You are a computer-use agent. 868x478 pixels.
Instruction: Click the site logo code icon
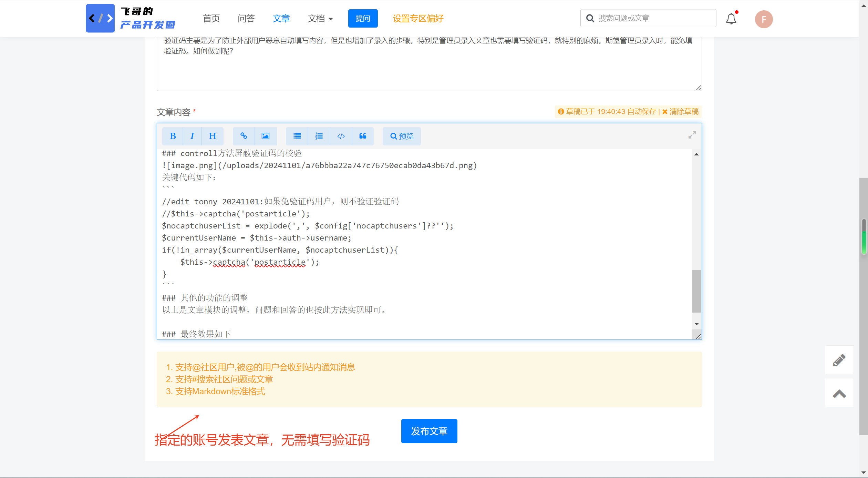100,18
